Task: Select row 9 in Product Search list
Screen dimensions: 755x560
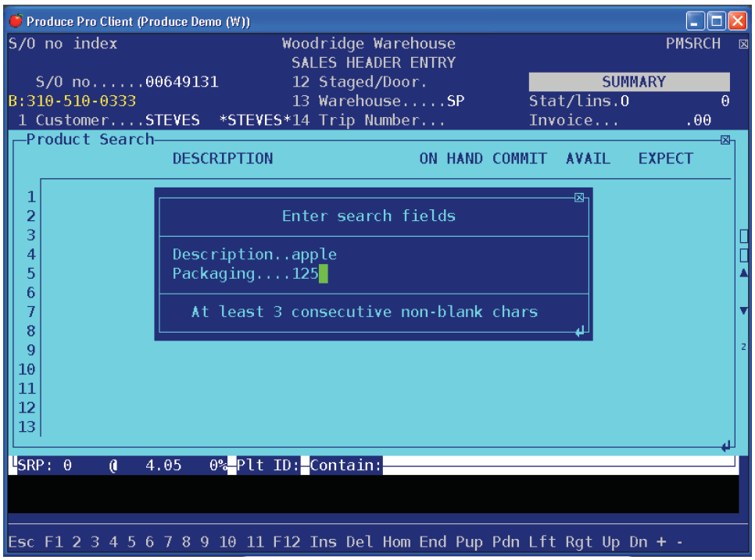Action: click(x=31, y=350)
